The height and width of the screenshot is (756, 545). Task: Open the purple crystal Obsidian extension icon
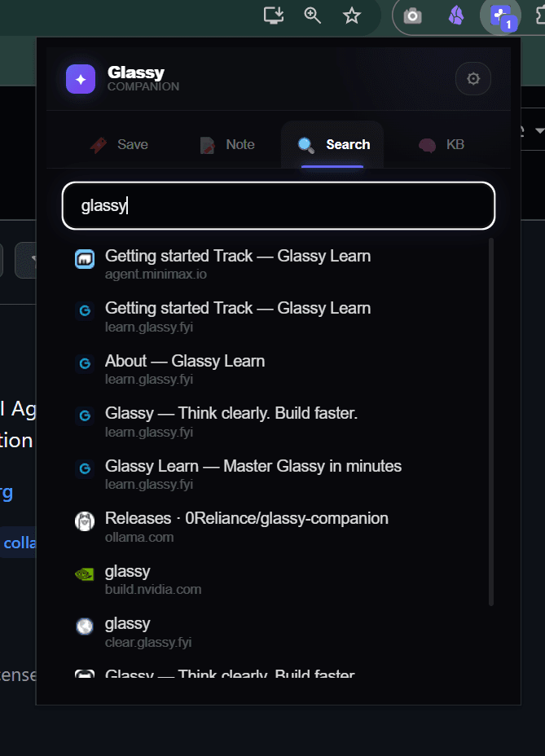pos(456,16)
